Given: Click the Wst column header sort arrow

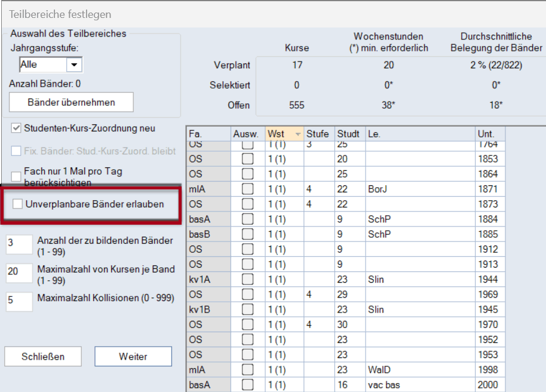Looking at the screenshot, I should [297, 134].
